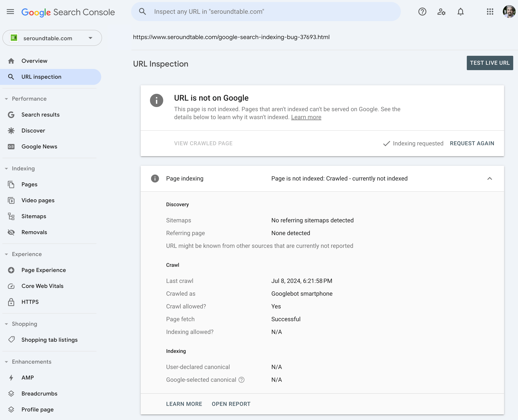Click the AMP lightning icon
The height and width of the screenshot is (420, 518).
11,378
